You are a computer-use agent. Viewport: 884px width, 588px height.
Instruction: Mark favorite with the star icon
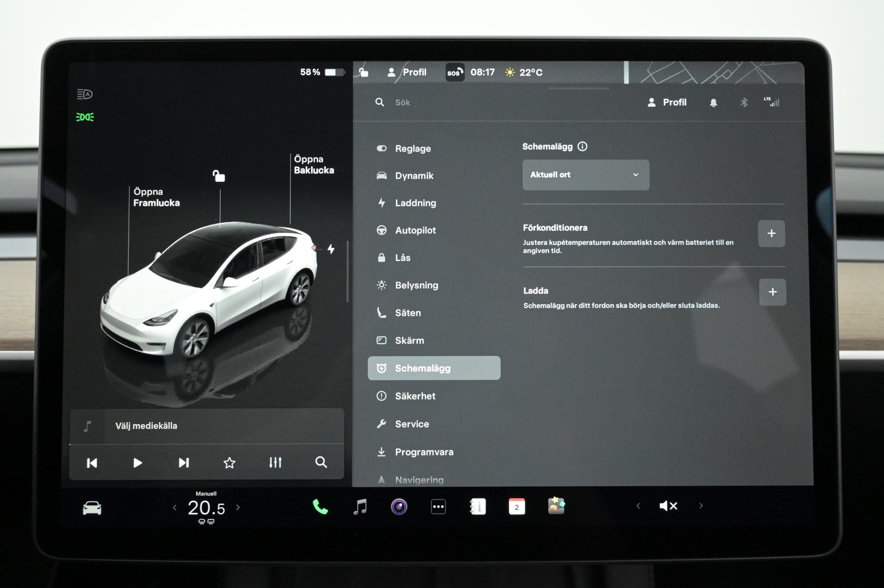(x=229, y=463)
